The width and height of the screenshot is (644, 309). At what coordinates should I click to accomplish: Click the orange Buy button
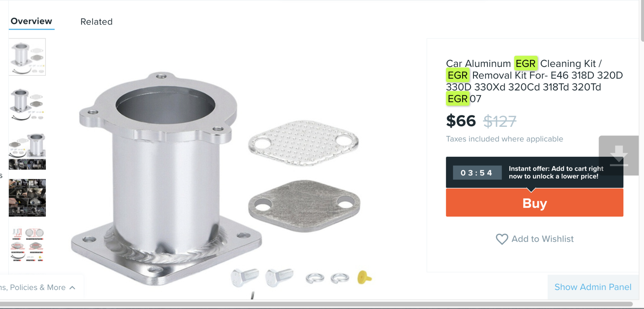point(534,203)
